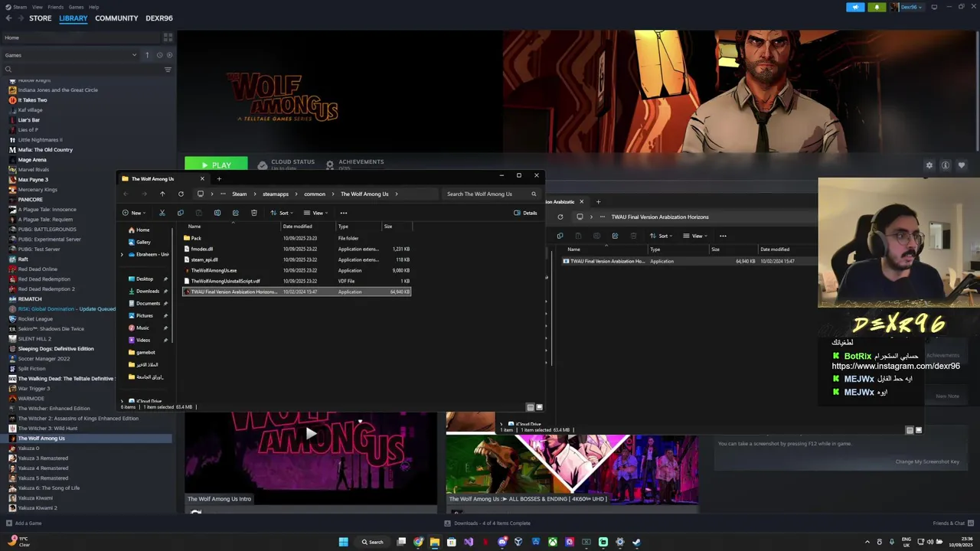Click the Rename icon in front Explorer toolbar
Viewport: 980px width, 551px height.
(217, 213)
